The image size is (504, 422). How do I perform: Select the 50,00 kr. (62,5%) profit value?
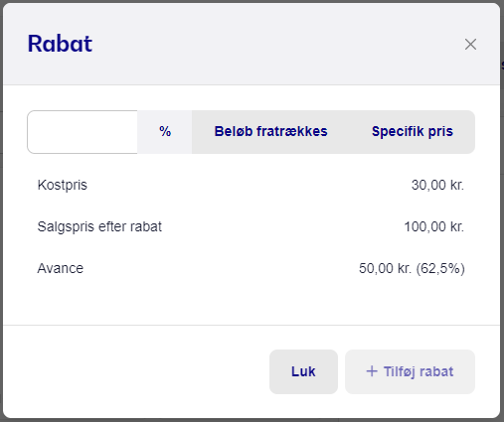(x=412, y=268)
